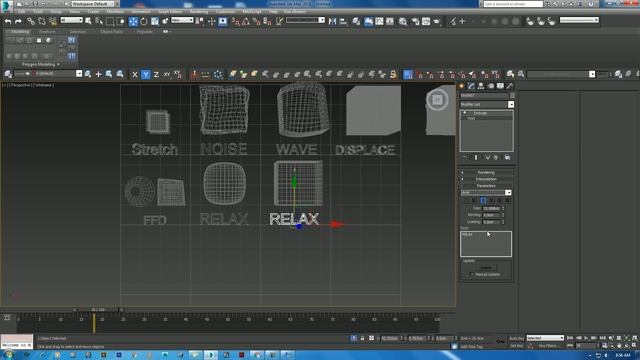Image resolution: width=640 pixels, height=360 pixels.
Task: Collapse the Parameters rollout
Action: coord(486,186)
